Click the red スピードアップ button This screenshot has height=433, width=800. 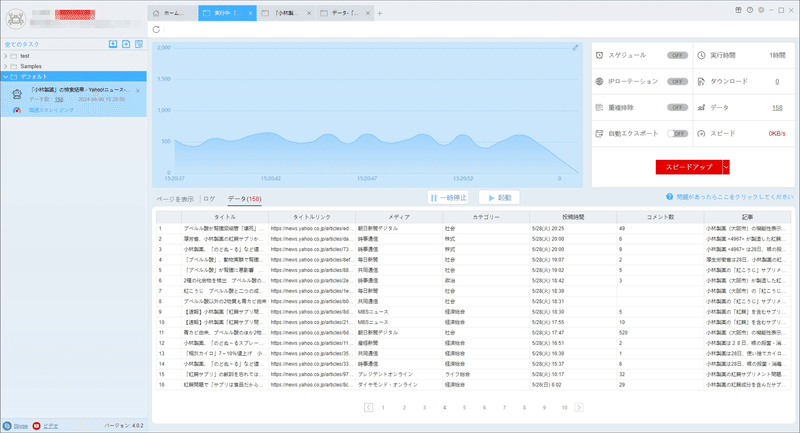[x=689, y=167]
